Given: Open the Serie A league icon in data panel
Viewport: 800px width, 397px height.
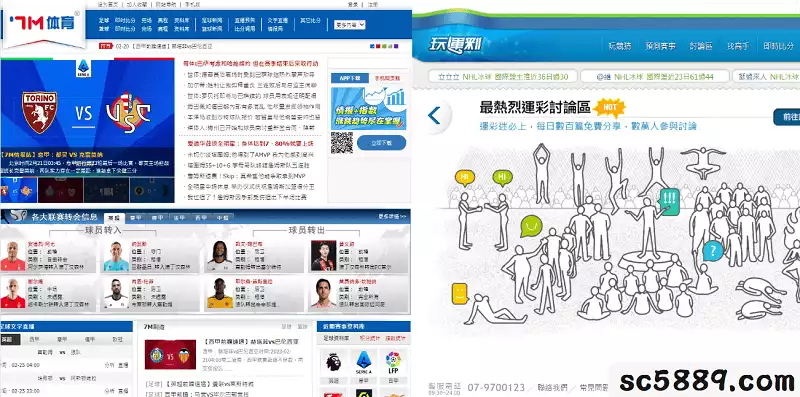Looking at the screenshot, I should [364, 362].
